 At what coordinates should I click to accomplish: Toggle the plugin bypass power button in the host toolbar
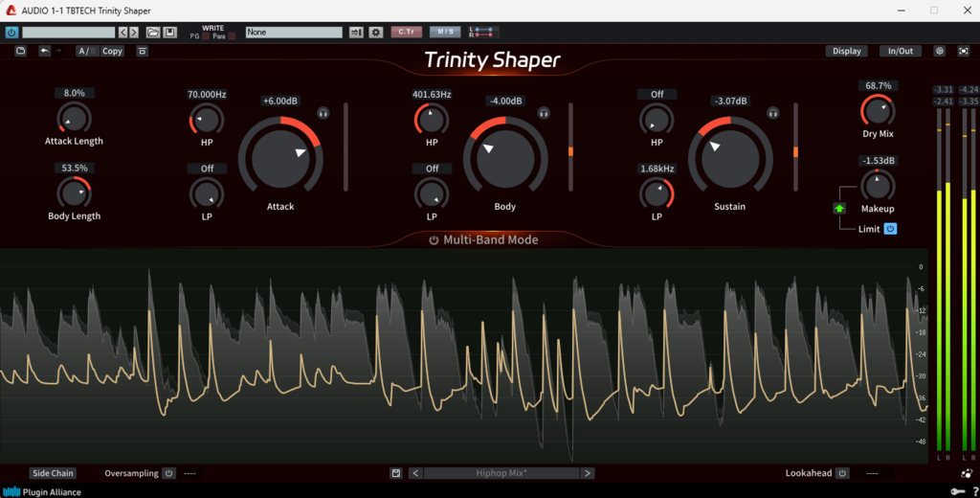point(11,32)
